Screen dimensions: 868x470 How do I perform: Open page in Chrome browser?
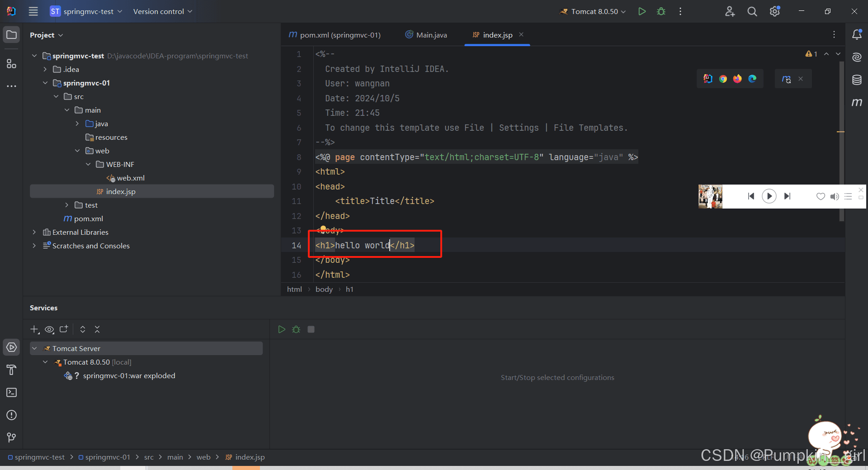coord(723,79)
